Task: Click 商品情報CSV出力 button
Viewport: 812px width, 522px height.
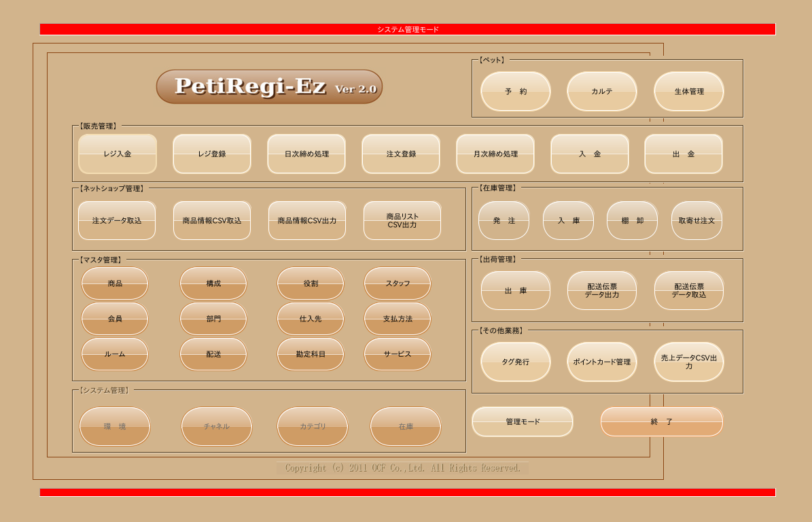Action: (307, 221)
